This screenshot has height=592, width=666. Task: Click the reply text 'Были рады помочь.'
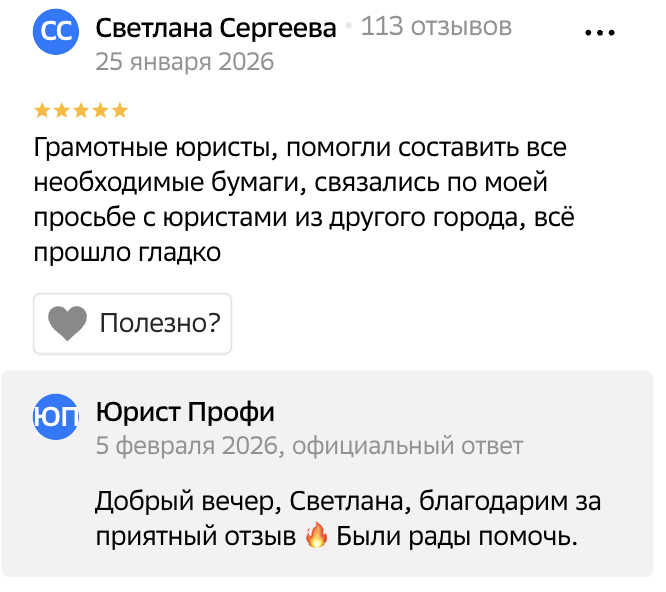pyautogui.click(x=457, y=537)
